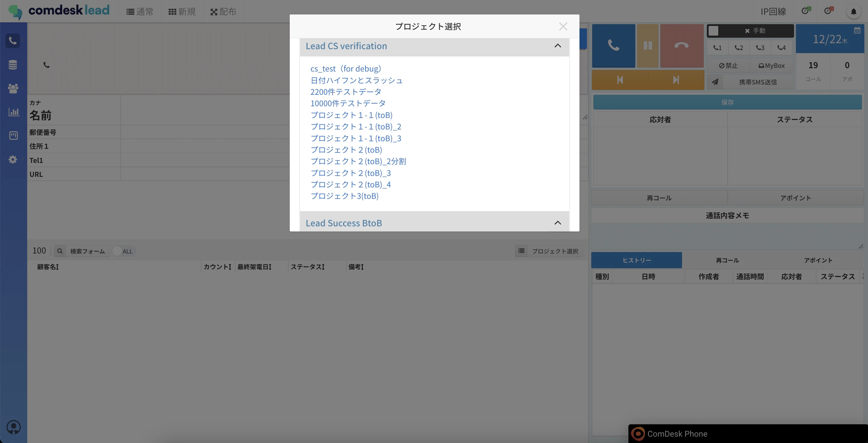Select プロジェクト 2 (toB)_4

coord(350,185)
